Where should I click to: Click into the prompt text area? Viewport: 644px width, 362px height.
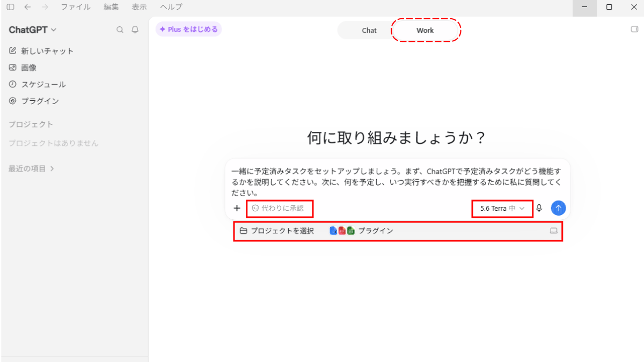click(x=397, y=182)
